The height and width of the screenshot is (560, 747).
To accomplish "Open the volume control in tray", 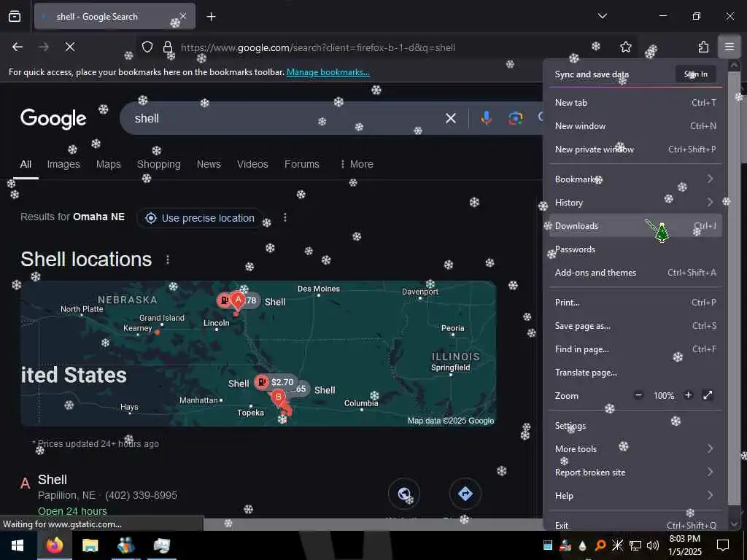I will [653, 545].
